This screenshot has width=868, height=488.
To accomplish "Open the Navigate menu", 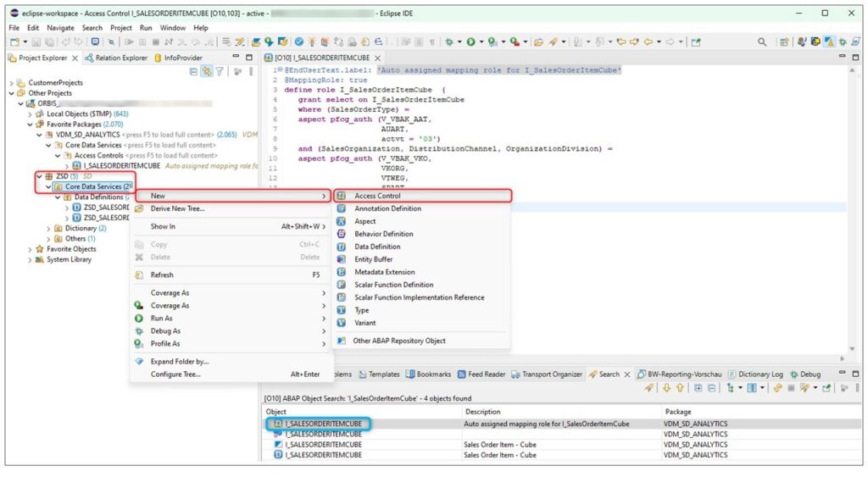I will pos(60,28).
